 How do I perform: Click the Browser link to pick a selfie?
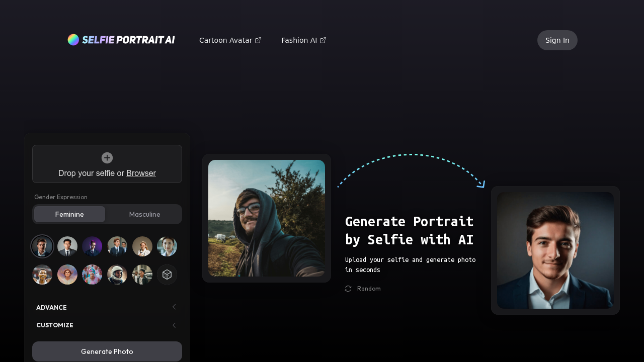141,173
